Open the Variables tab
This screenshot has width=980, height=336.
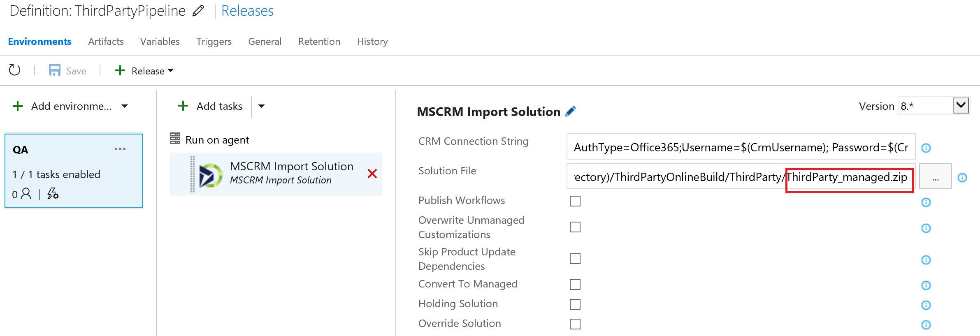click(160, 42)
